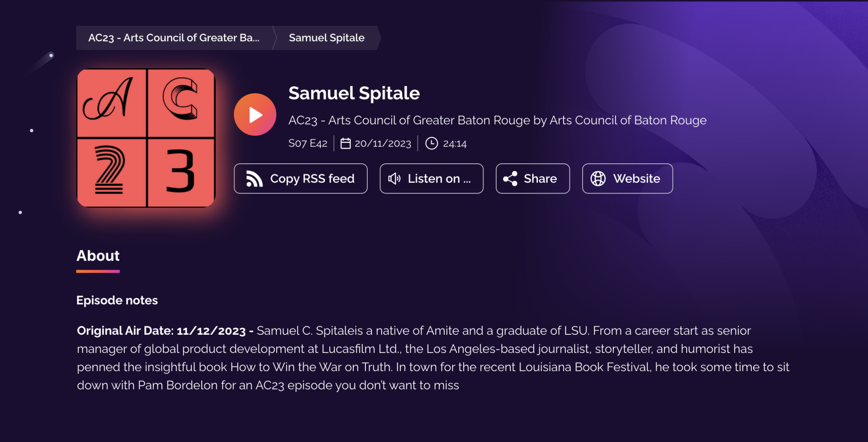
Task: Switch to the About tab
Action: click(98, 256)
